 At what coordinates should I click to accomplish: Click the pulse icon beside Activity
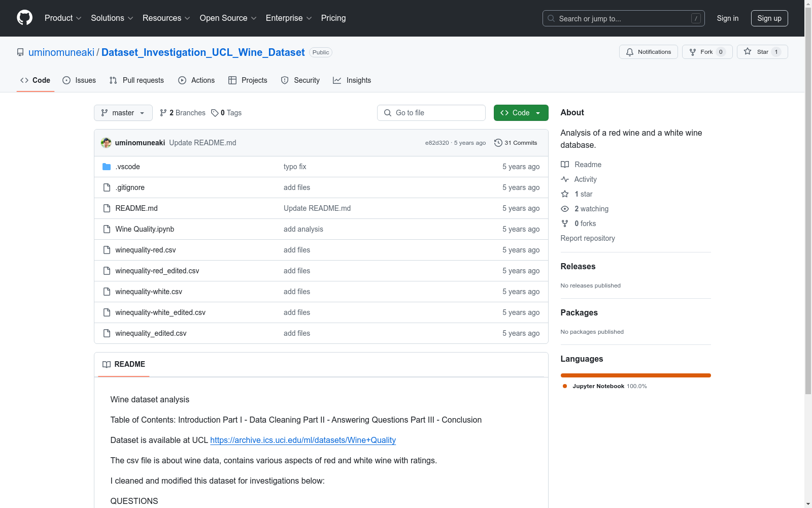coord(565,179)
